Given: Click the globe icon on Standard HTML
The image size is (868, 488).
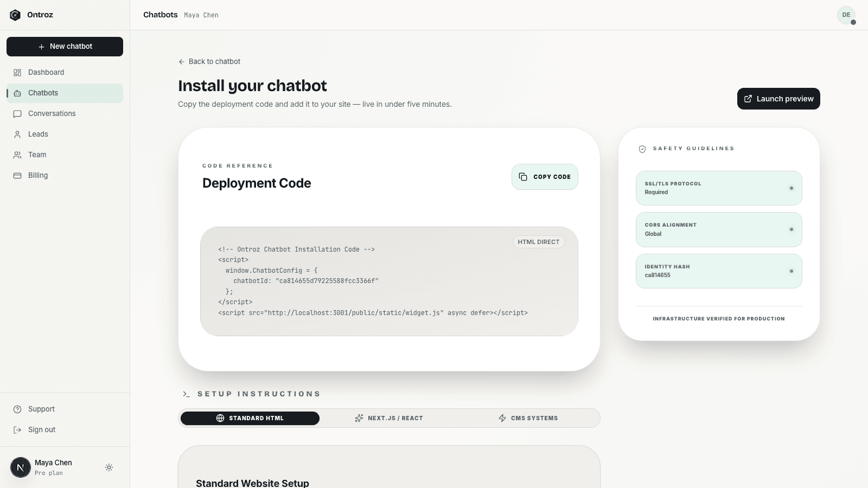Looking at the screenshot, I should pos(220,418).
